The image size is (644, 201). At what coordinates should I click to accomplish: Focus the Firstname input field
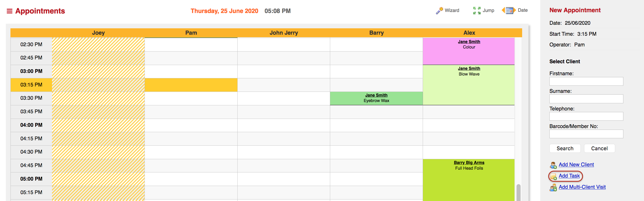[586, 81]
